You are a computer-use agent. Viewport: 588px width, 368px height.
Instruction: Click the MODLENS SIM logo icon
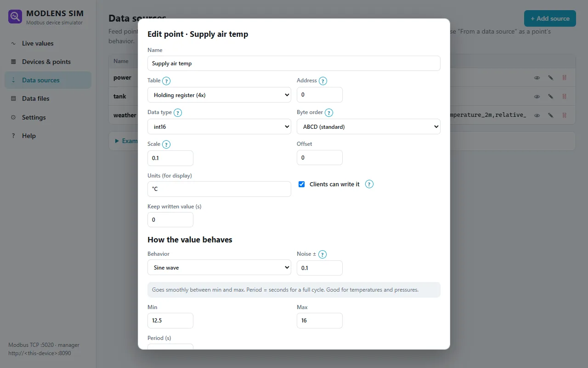tap(15, 17)
